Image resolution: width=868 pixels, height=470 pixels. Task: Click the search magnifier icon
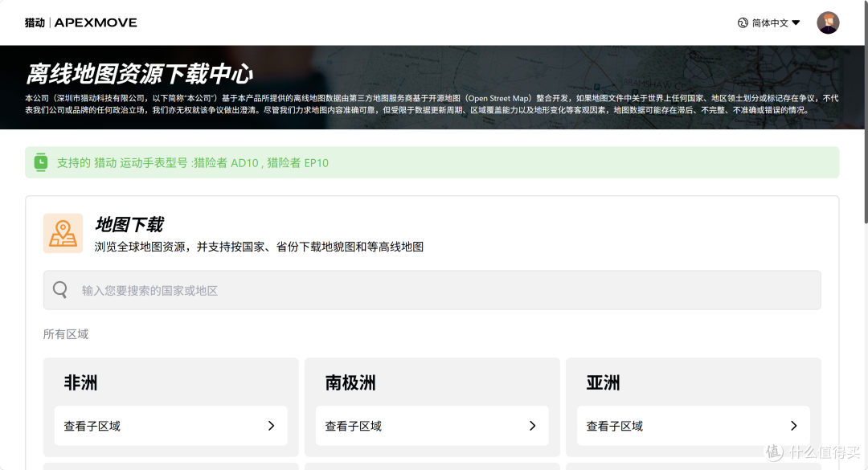[x=59, y=289]
